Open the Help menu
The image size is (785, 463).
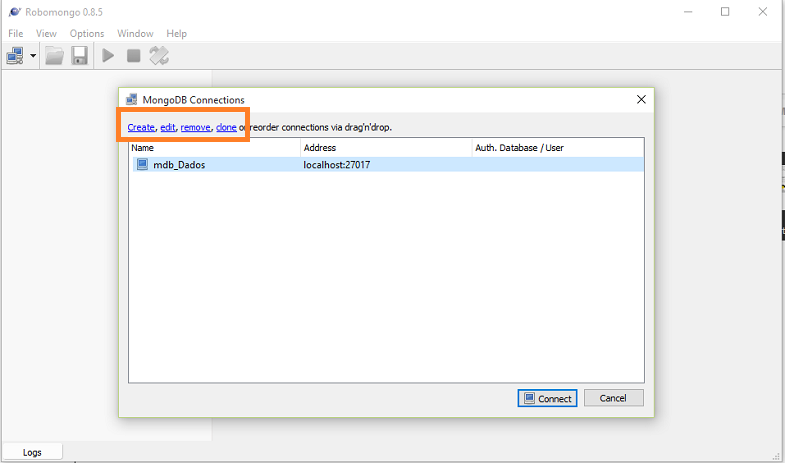(x=176, y=34)
